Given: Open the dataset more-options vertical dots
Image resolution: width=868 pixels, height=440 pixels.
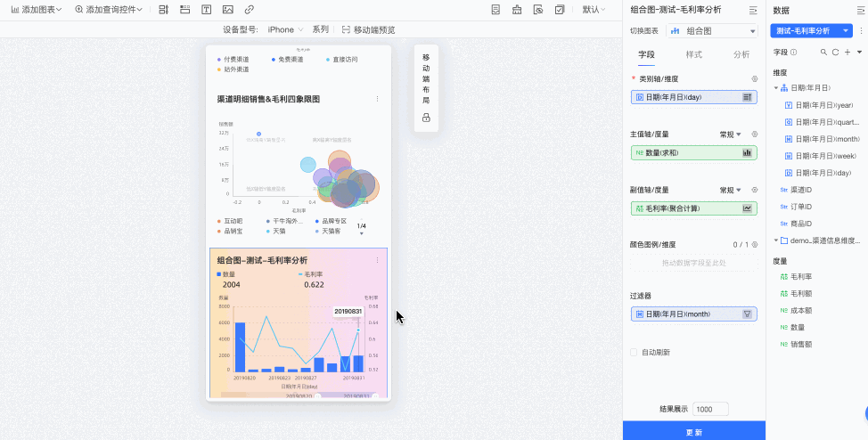Looking at the screenshot, I should (x=861, y=31).
